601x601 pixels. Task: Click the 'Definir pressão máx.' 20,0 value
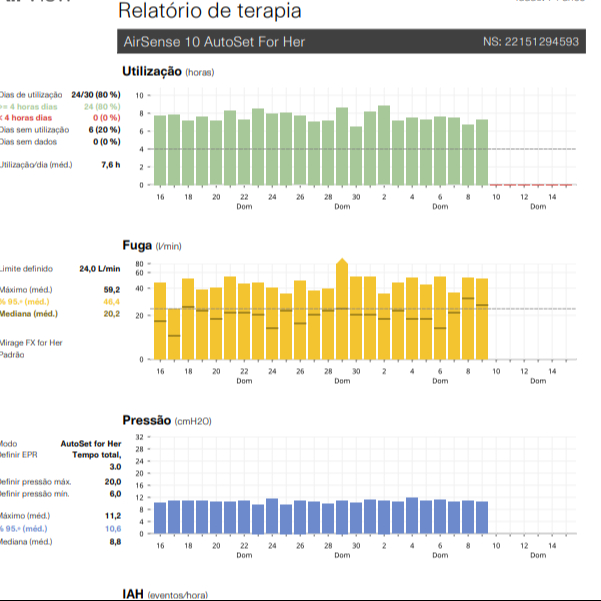pos(111,481)
